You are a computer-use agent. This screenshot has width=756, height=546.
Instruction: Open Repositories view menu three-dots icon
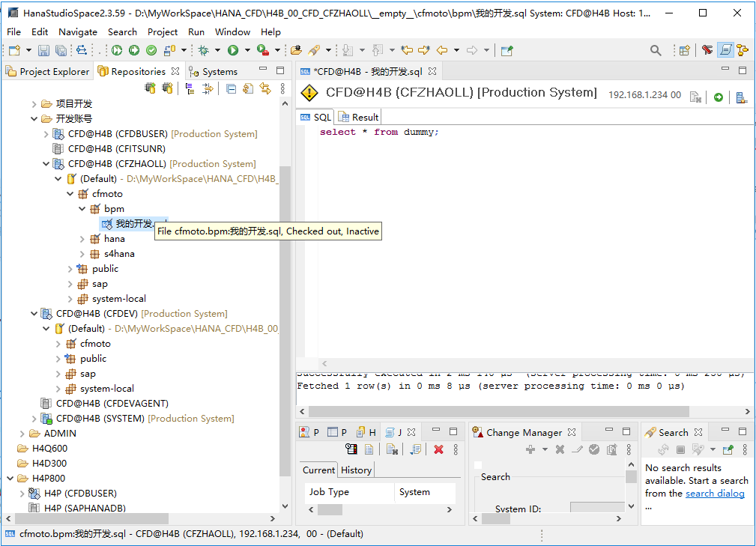pos(282,88)
